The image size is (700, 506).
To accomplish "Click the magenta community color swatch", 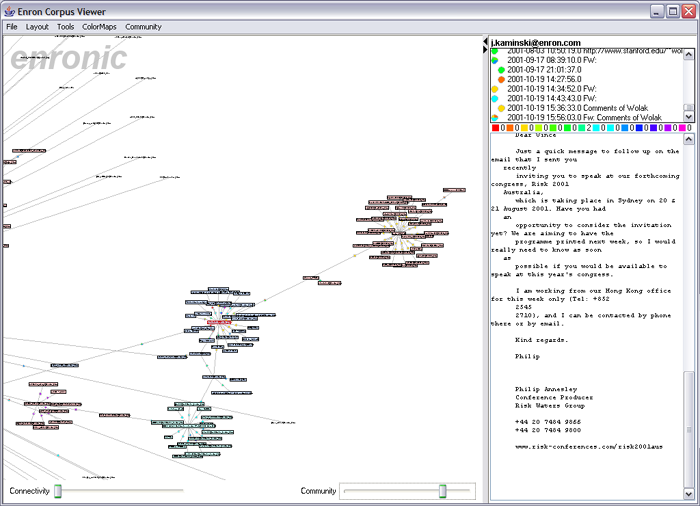I will point(682,128).
